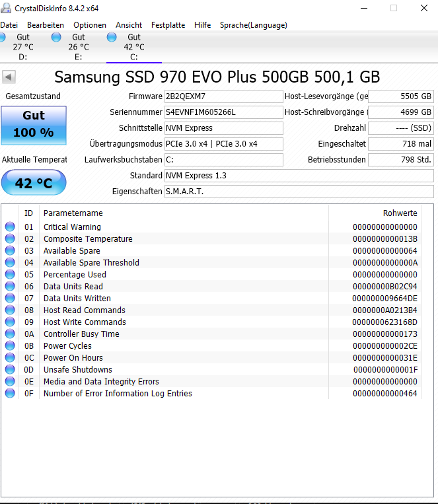Click the Standard field NVM Express 1.3
Image resolution: width=438 pixels, height=504 pixels.
(299, 176)
